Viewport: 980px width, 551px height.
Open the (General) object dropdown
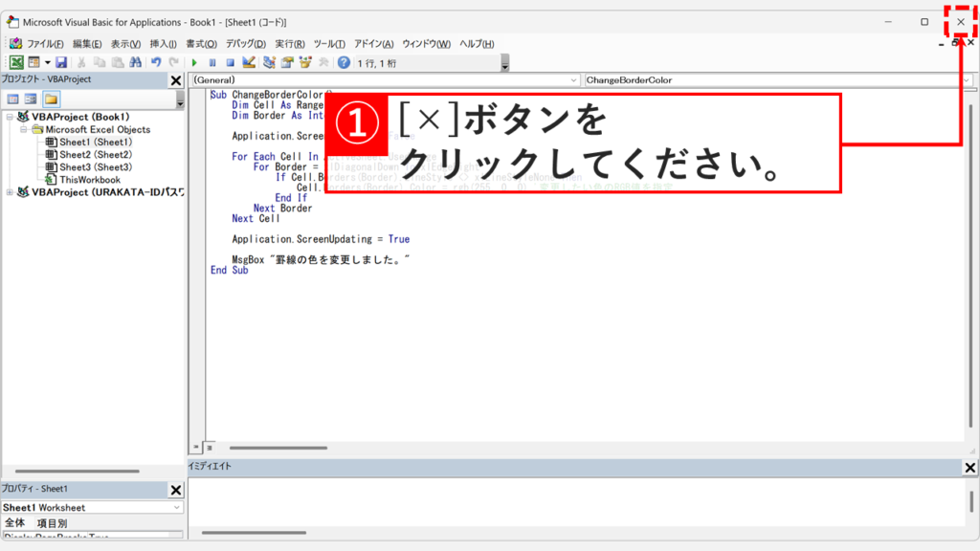click(x=574, y=79)
